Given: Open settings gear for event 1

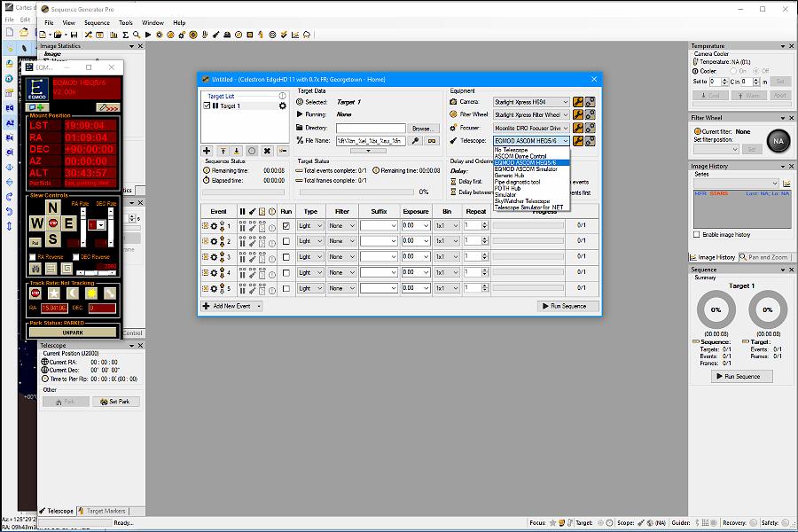Looking at the screenshot, I should click(x=215, y=225).
